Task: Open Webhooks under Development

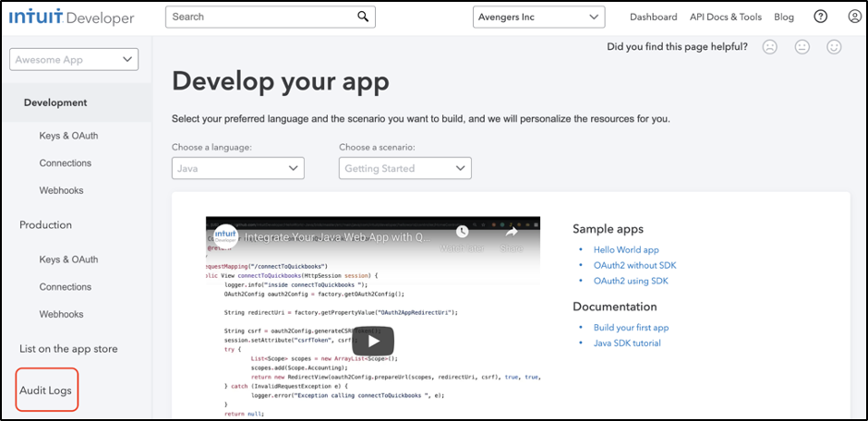Action: point(62,190)
